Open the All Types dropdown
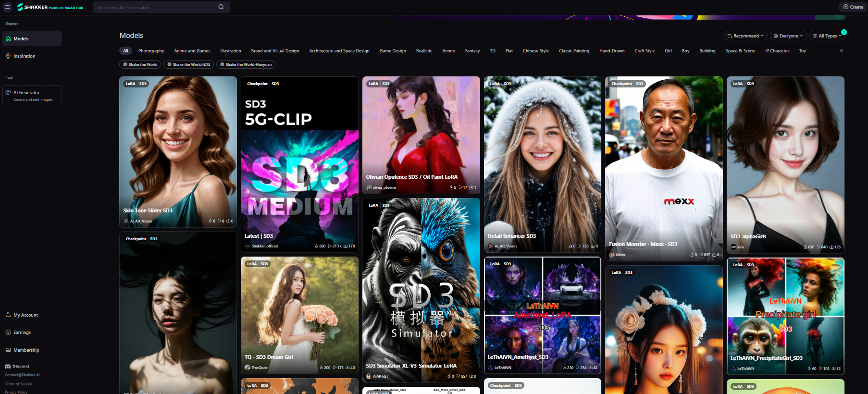The image size is (868, 394). (827, 36)
